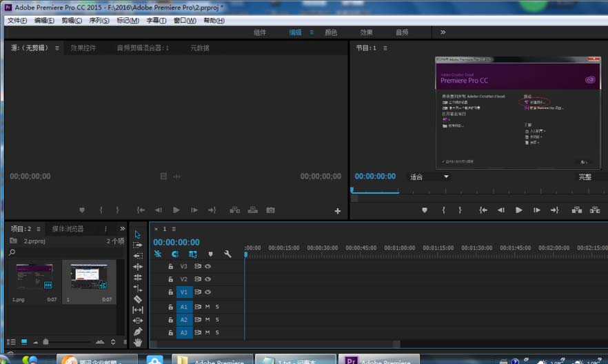Toggle lock on track V2
The height and width of the screenshot is (364, 608).
tap(170, 279)
